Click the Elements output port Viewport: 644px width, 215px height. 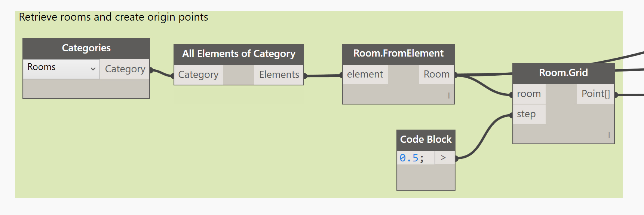tap(279, 75)
